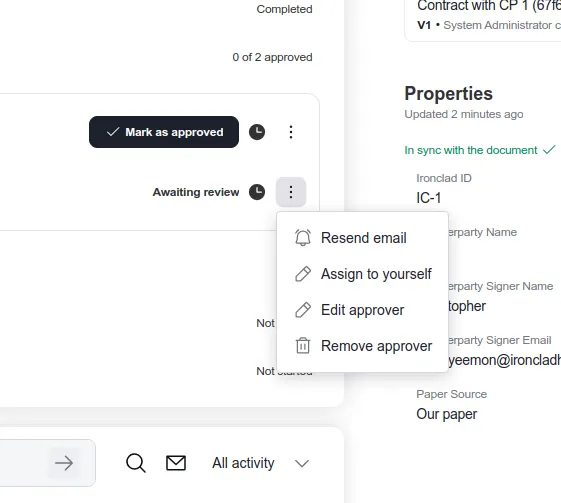Screen dimensions: 561x503
Task: Click the pencil icon beside Edit approver
Action: pyautogui.click(x=303, y=310)
